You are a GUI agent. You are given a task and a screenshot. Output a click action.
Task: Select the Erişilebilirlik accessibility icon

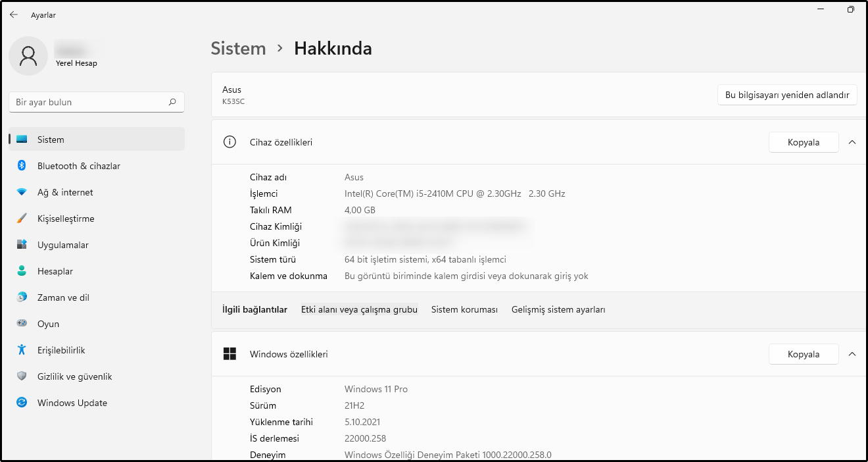22,350
